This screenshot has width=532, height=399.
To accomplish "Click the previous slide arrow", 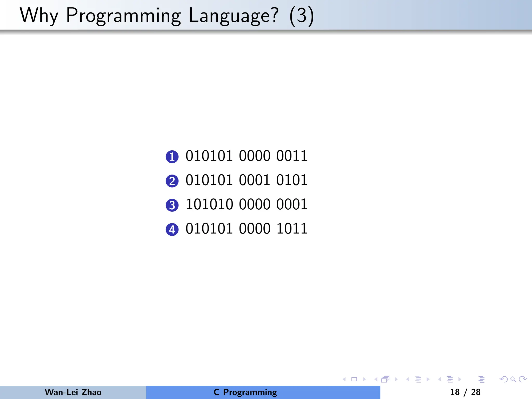I will (344, 380).
